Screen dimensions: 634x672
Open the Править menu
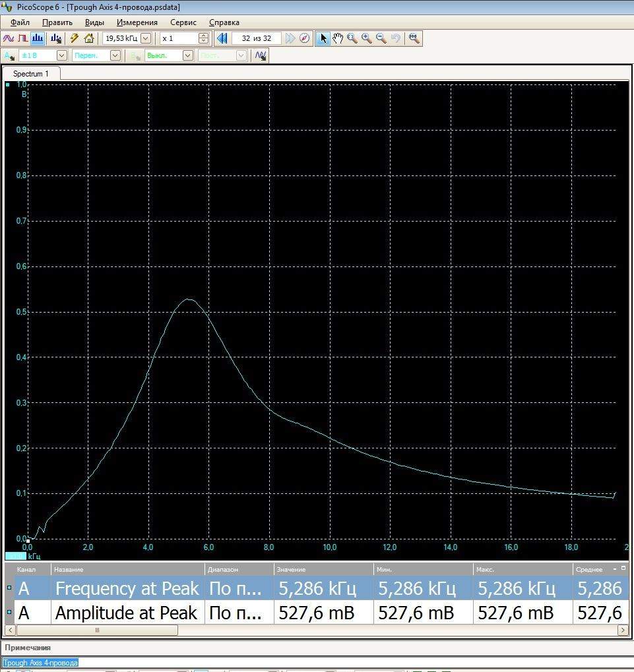[x=57, y=22]
